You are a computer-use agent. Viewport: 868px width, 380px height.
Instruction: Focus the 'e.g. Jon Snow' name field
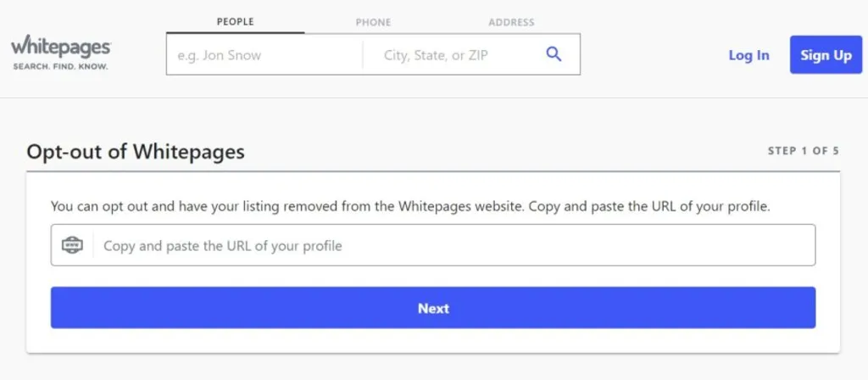(264, 55)
